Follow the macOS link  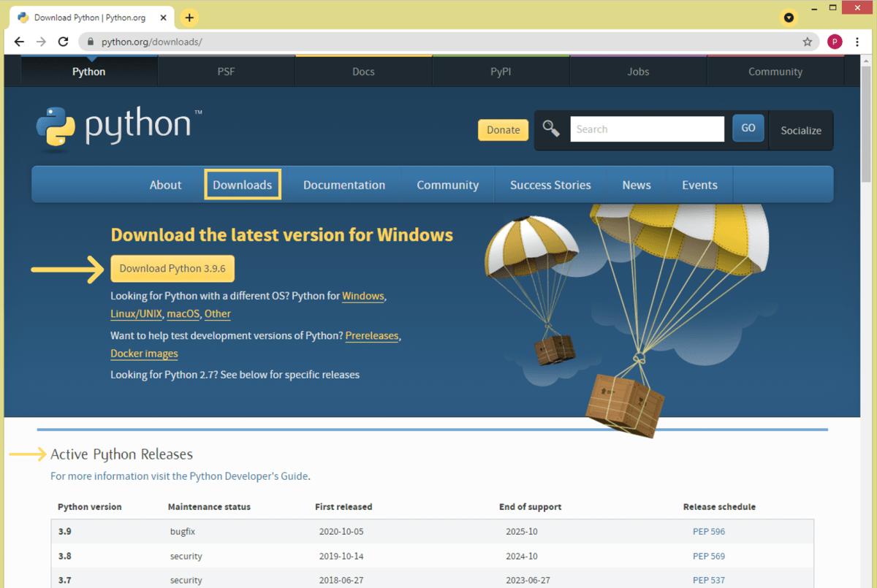tap(183, 313)
